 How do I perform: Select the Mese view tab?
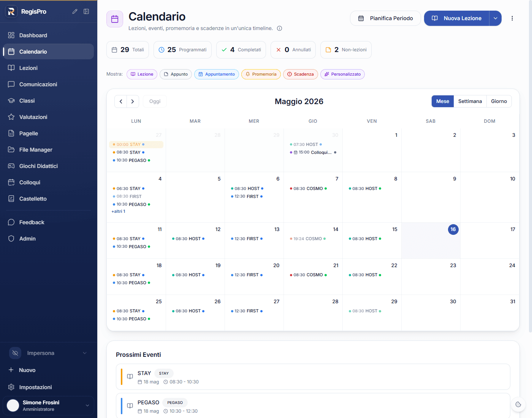coord(443,101)
